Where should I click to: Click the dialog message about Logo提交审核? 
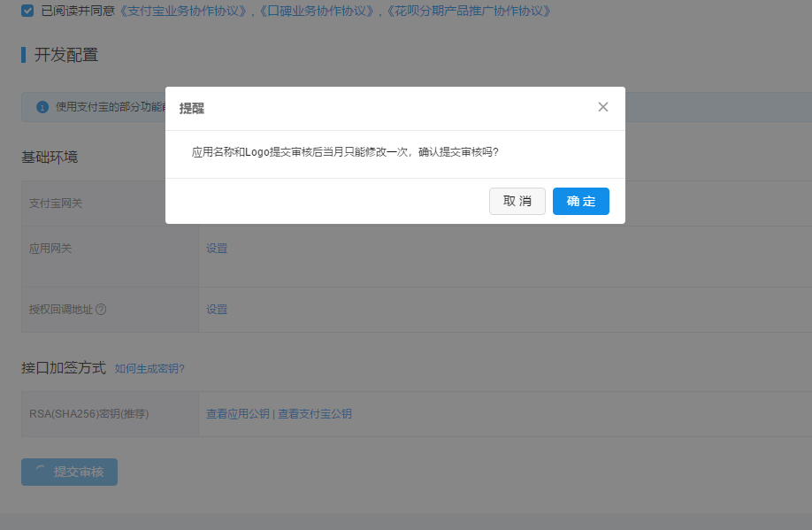345,152
